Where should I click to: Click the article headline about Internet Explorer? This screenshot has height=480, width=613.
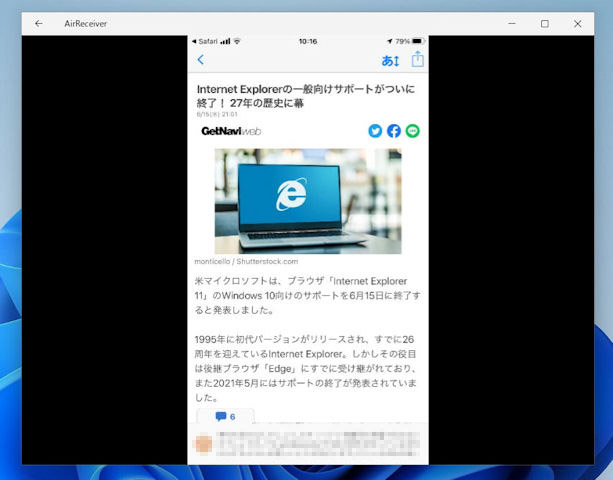[306, 96]
